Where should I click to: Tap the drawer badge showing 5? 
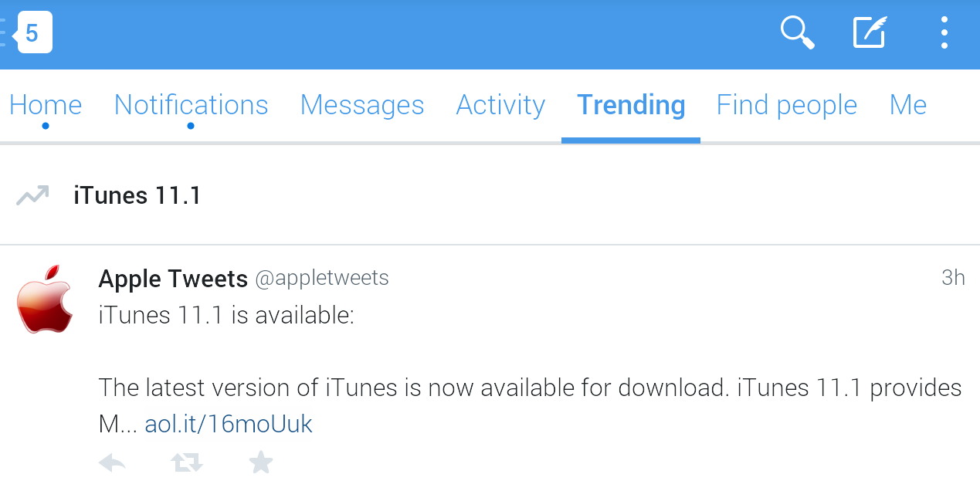pos(32,33)
